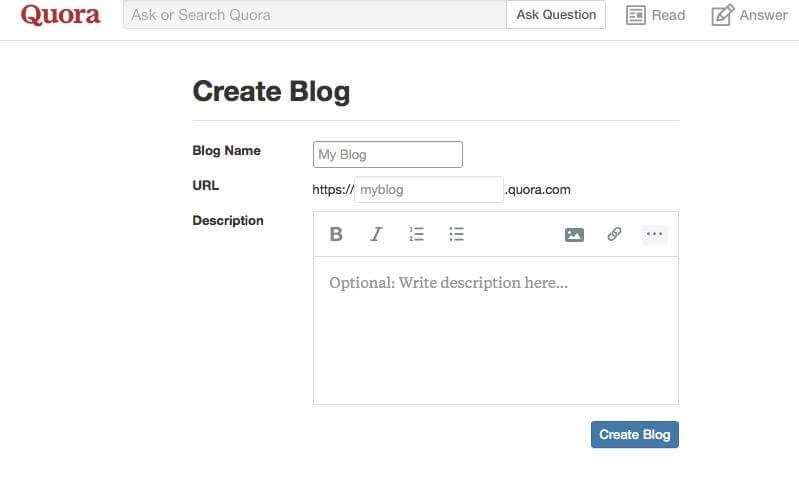Click the Read newspaper icon
The image size is (799, 489).
tap(635, 15)
